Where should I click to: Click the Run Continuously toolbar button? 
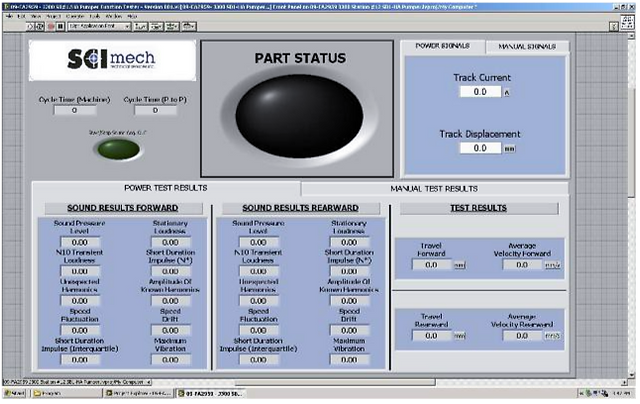coord(40,27)
